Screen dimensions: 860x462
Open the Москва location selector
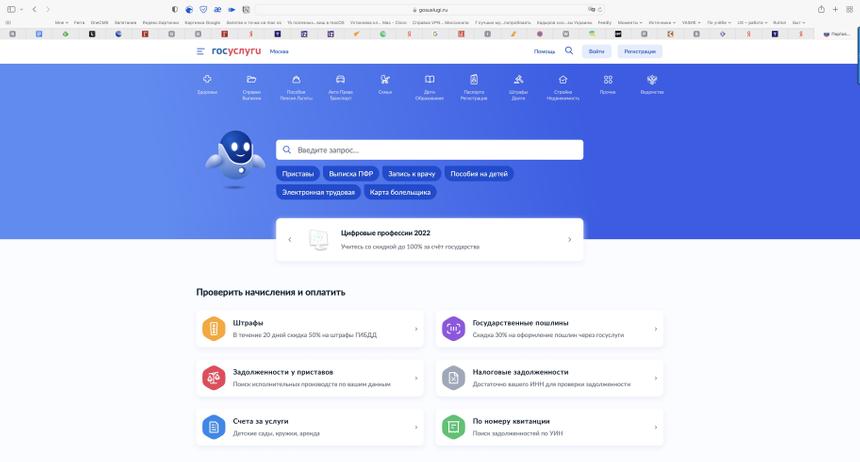point(279,52)
